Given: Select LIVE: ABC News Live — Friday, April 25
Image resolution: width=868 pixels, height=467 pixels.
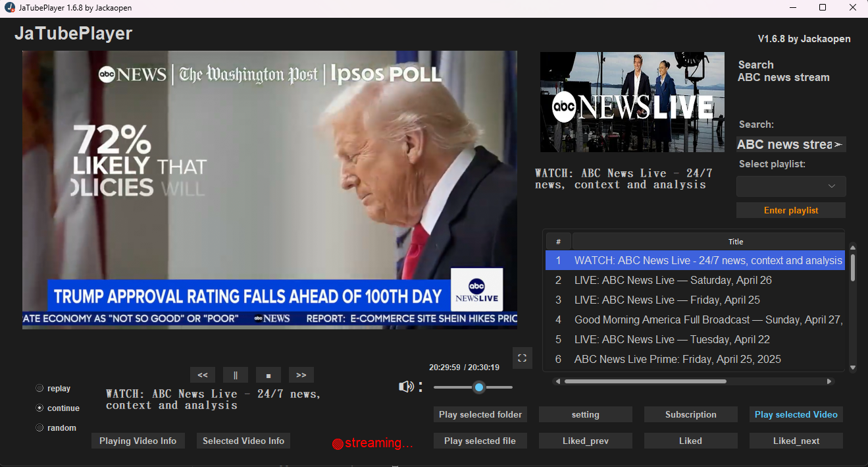Looking at the screenshot, I should [695, 300].
